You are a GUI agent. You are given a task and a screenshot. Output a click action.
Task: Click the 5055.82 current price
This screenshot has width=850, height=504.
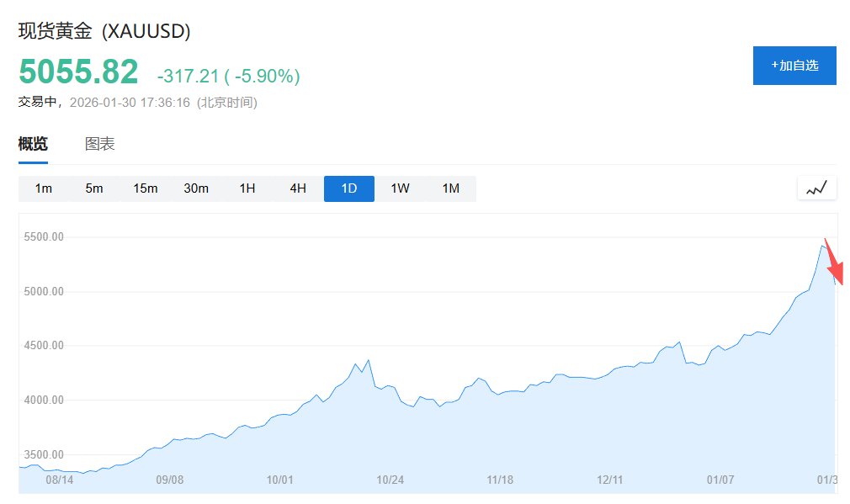click(78, 72)
